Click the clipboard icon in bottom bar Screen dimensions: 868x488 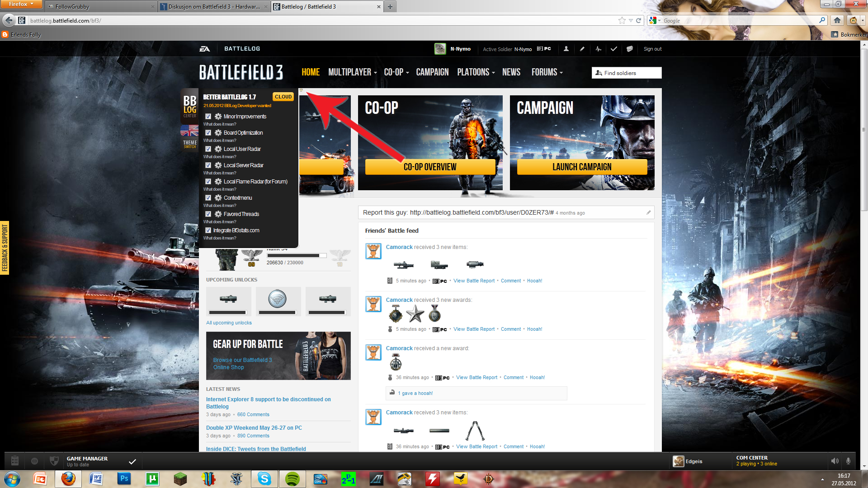15,461
